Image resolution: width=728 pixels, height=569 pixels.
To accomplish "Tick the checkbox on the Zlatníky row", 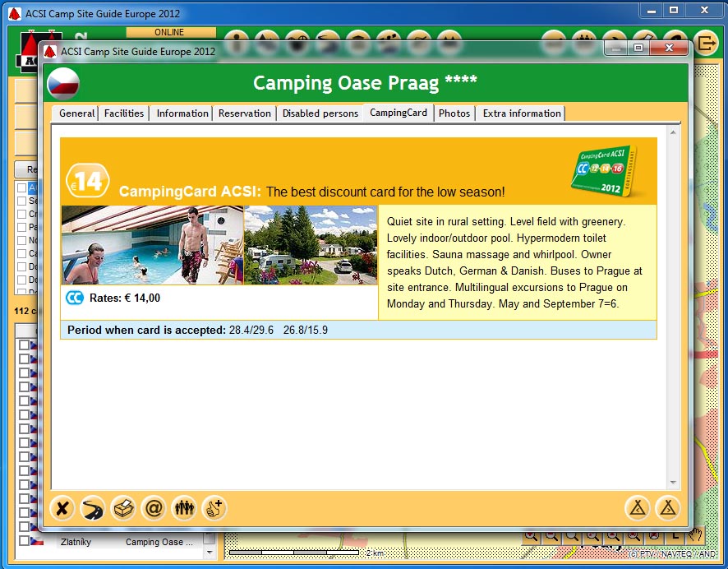I will [x=24, y=541].
